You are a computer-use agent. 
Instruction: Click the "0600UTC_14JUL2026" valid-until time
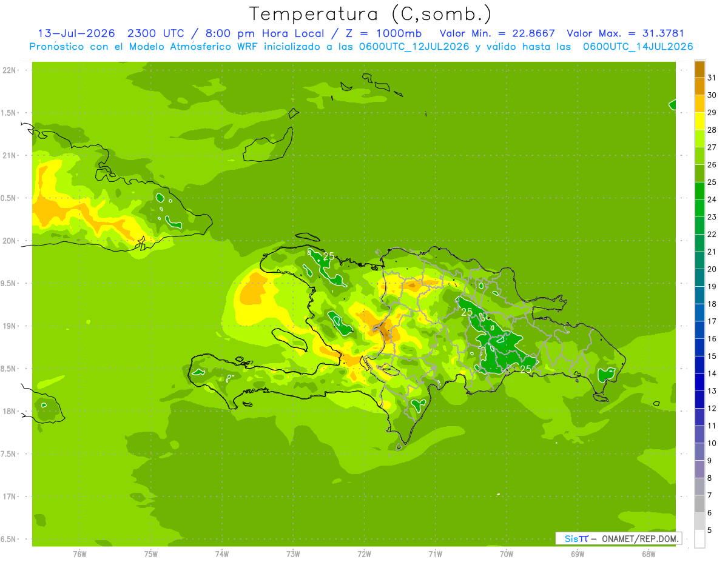tap(638, 47)
